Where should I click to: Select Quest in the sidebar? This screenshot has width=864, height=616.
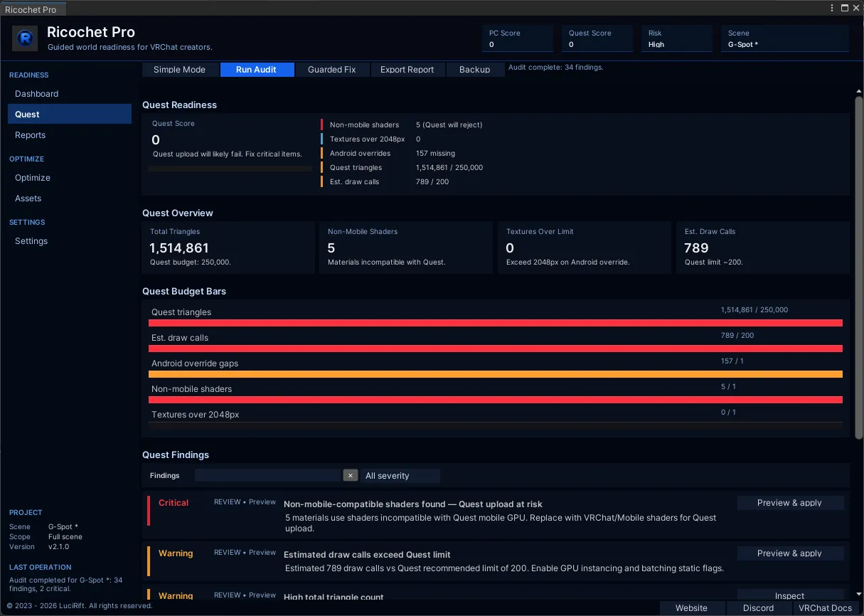(x=70, y=115)
